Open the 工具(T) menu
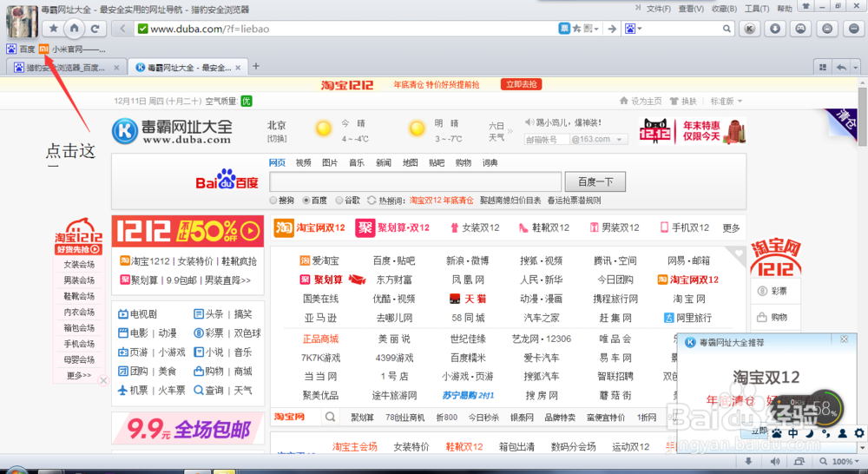Image resolution: width=868 pixels, height=474 pixels. 757,9
